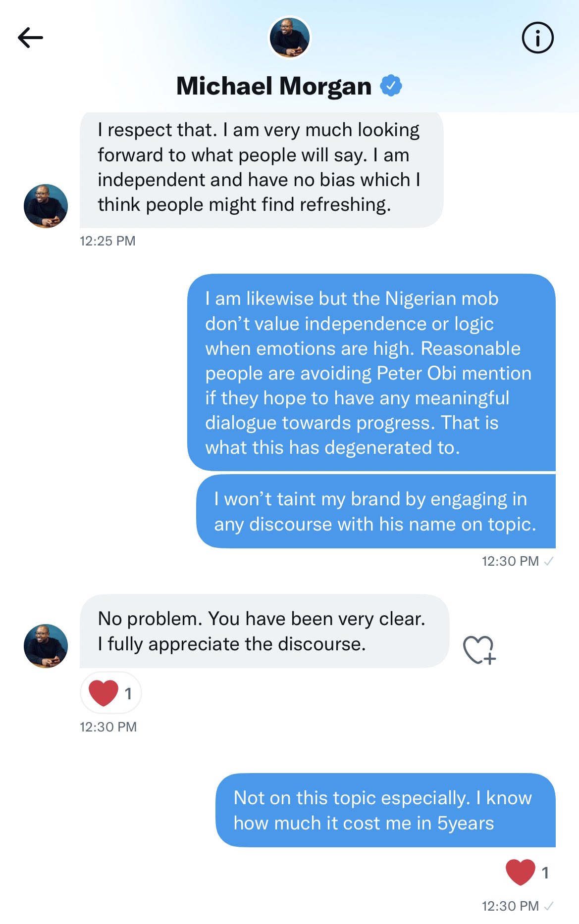Tap the avatar beside "I respect that" message

(x=46, y=206)
